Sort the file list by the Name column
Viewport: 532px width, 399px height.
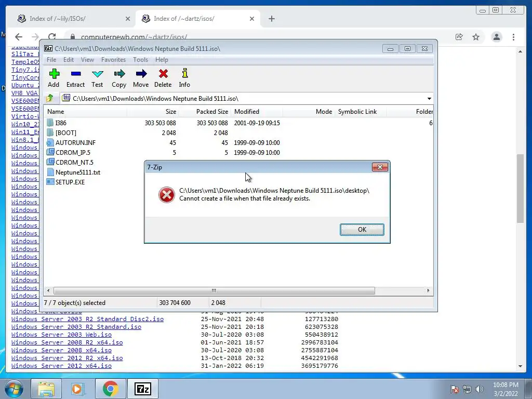[86, 112]
